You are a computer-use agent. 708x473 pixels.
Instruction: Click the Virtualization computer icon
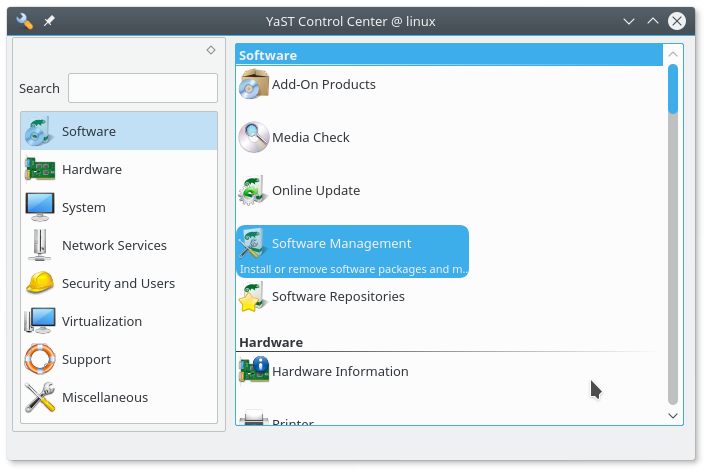click(40, 321)
